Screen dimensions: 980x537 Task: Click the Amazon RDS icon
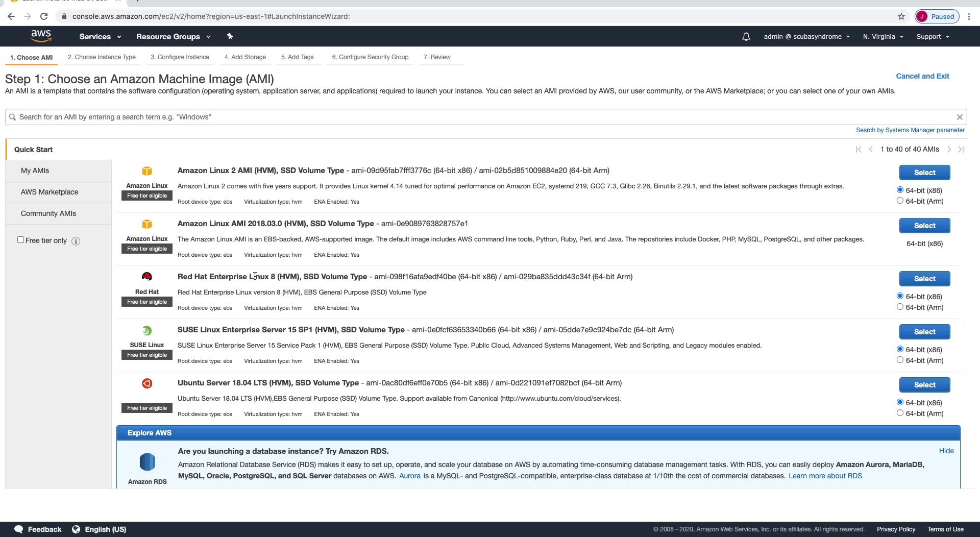(x=148, y=462)
